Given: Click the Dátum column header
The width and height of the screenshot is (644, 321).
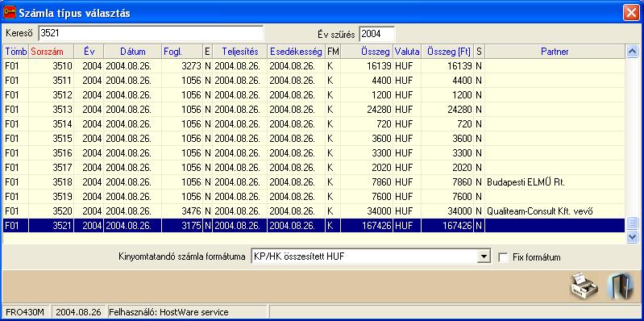Looking at the screenshot, I should pyautogui.click(x=133, y=52).
